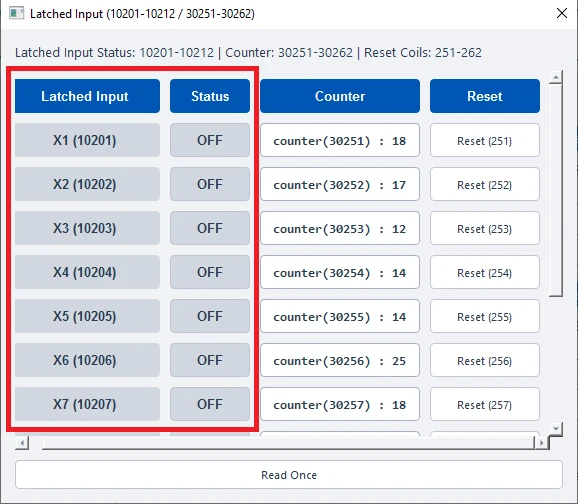Click the Reset column header
Image resolution: width=579 pixels, height=504 pixels.
pos(484,96)
